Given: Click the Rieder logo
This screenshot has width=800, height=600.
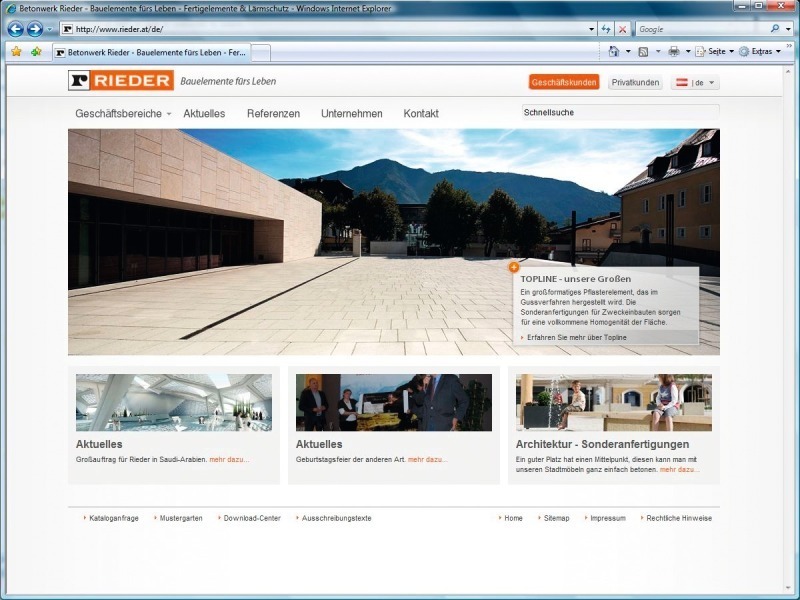Looking at the screenshot, I should [x=121, y=81].
